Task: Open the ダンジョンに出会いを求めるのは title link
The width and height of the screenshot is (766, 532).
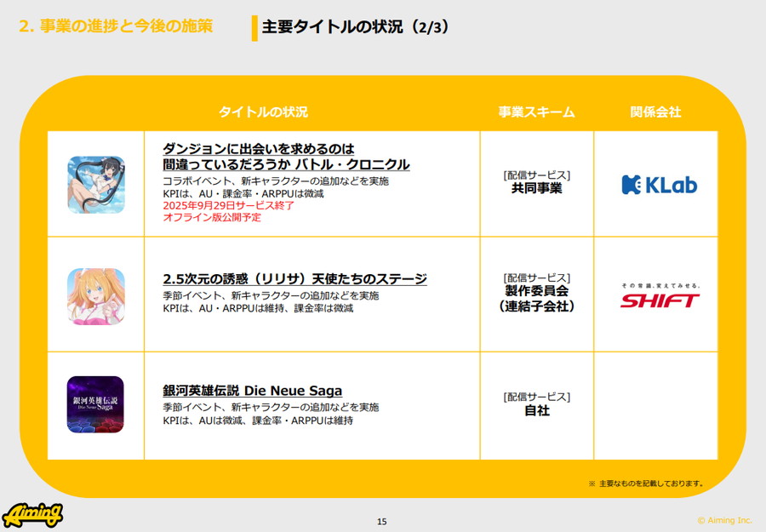Action: [286, 157]
